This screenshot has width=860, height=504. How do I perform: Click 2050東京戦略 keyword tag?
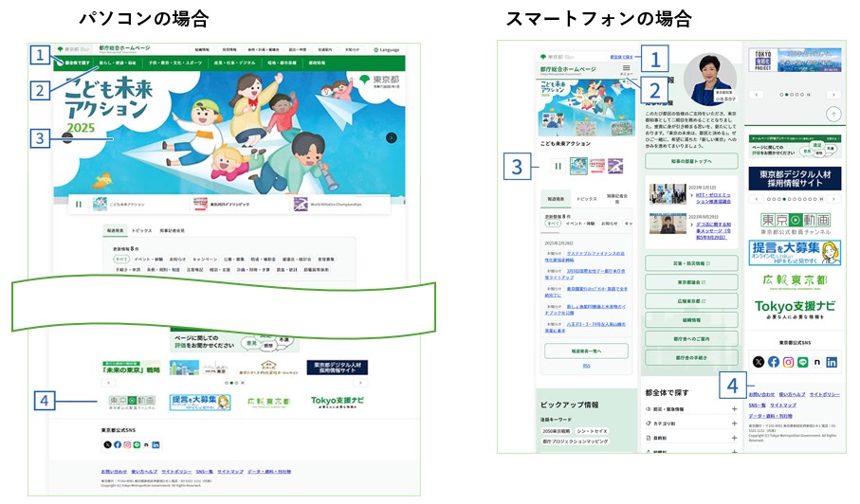pyautogui.click(x=556, y=431)
